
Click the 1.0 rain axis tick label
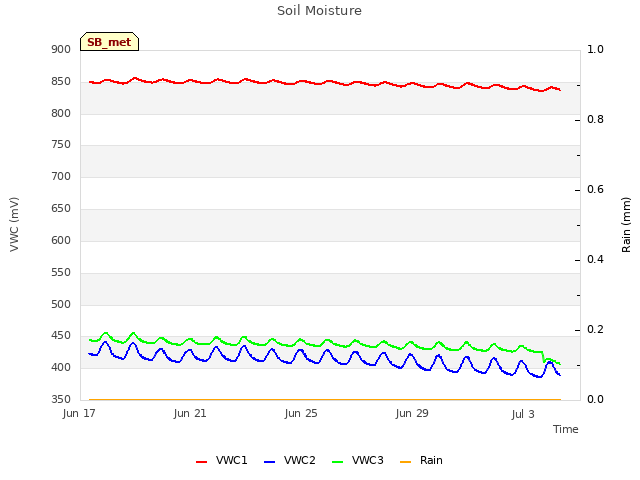(595, 49)
